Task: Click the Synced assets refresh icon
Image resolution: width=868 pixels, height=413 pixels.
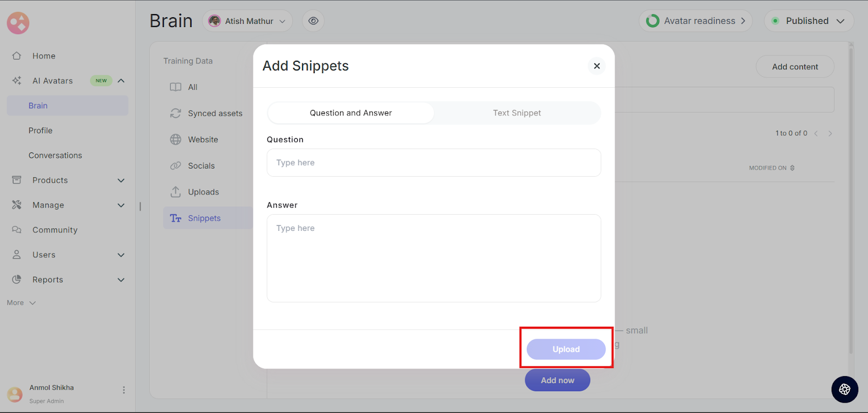Action: click(x=176, y=113)
